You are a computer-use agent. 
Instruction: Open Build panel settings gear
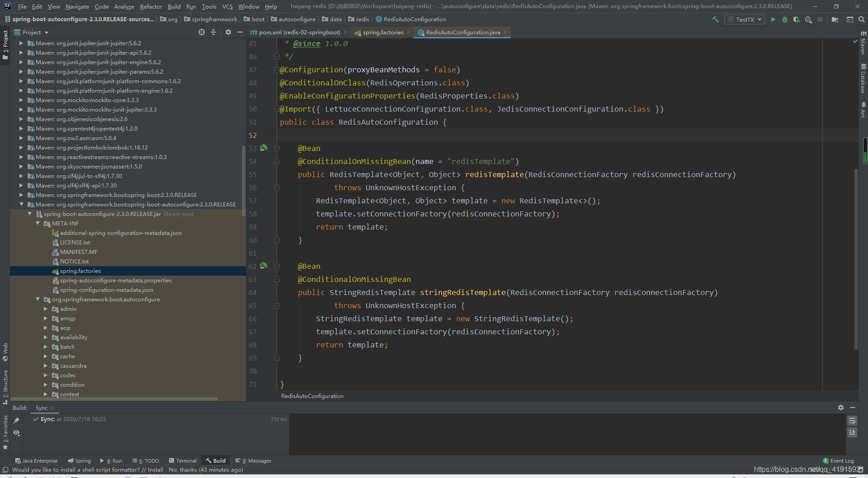841,408
